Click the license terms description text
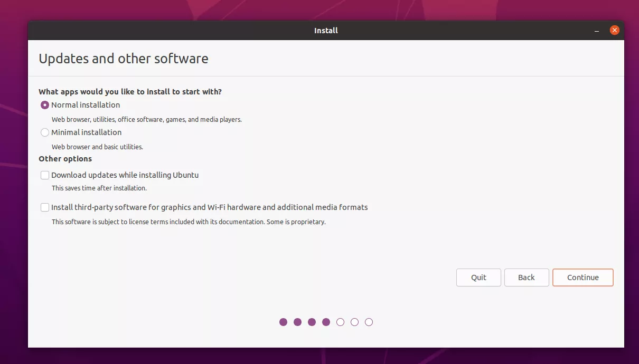The image size is (639, 364). tap(189, 222)
